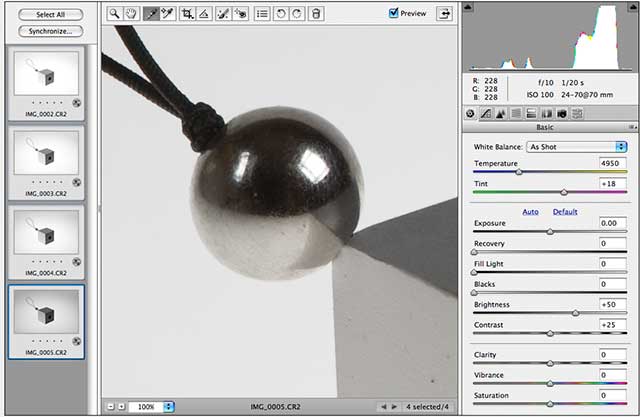Click the histogram display
640x417 pixels.
coord(550,37)
